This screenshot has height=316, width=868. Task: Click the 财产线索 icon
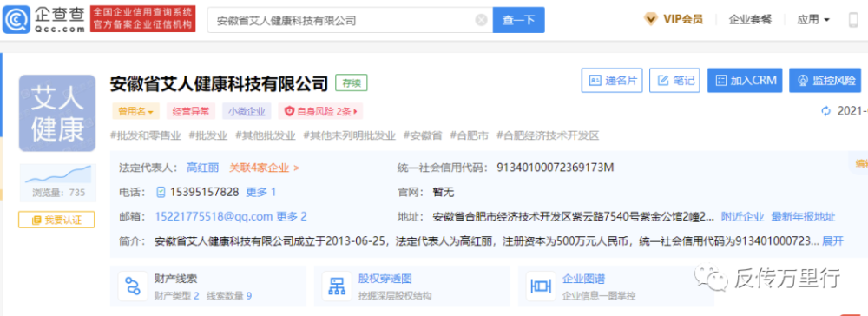(133, 286)
